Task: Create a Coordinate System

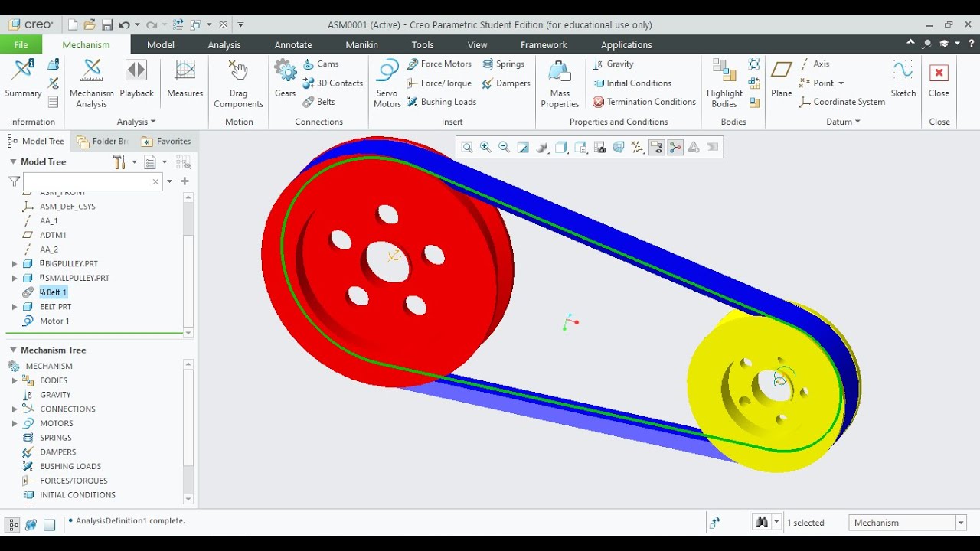Action: (842, 102)
